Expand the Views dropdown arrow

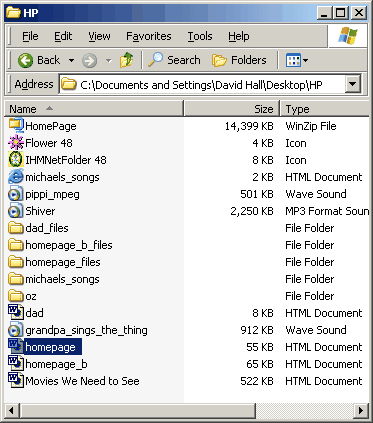pyautogui.click(x=305, y=61)
